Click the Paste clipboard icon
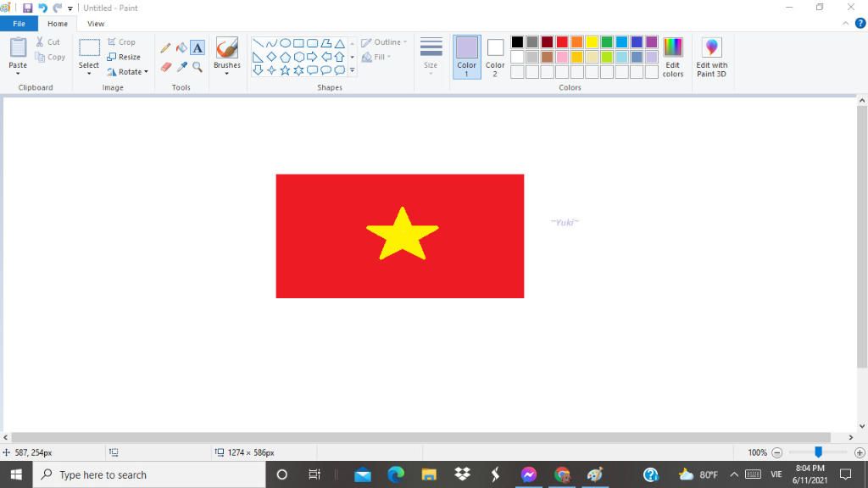The image size is (868, 488). point(19,47)
